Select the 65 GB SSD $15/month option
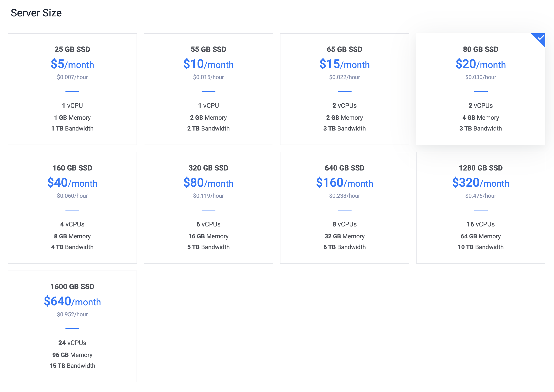This screenshot has height=392, width=554. click(x=344, y=89)
